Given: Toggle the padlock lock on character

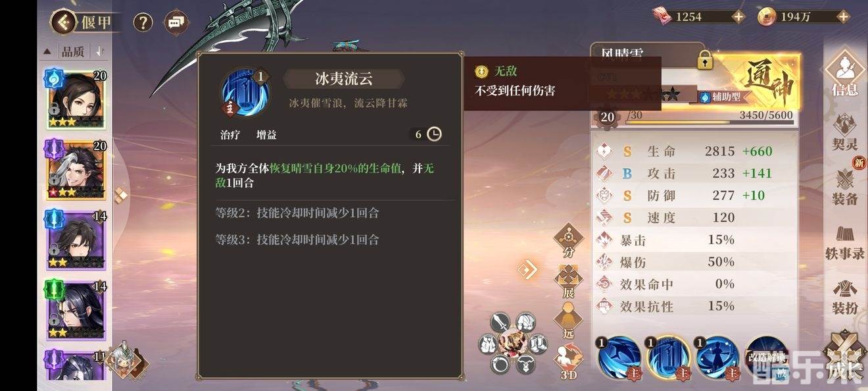Looking at the screenshot, I should pyautogui.click(x=705, y=60).
